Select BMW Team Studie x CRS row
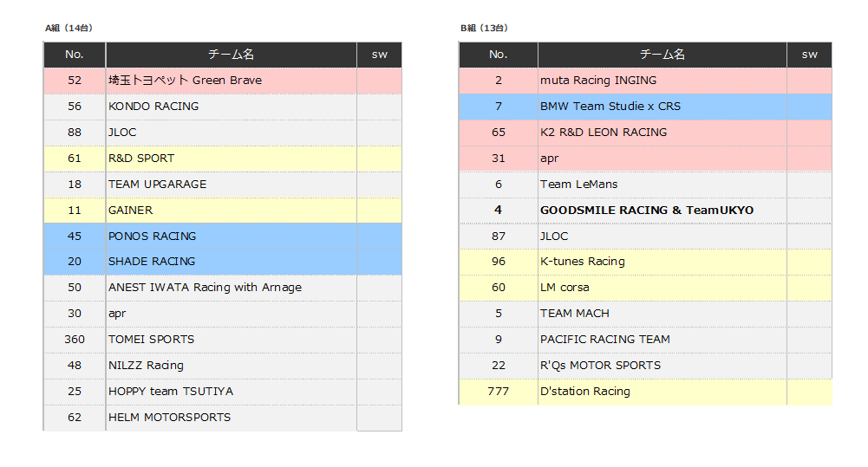 pos(610,107)
